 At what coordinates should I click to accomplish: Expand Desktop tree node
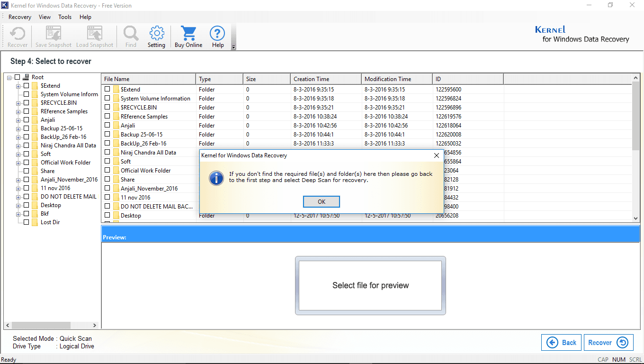coord(18,205)
